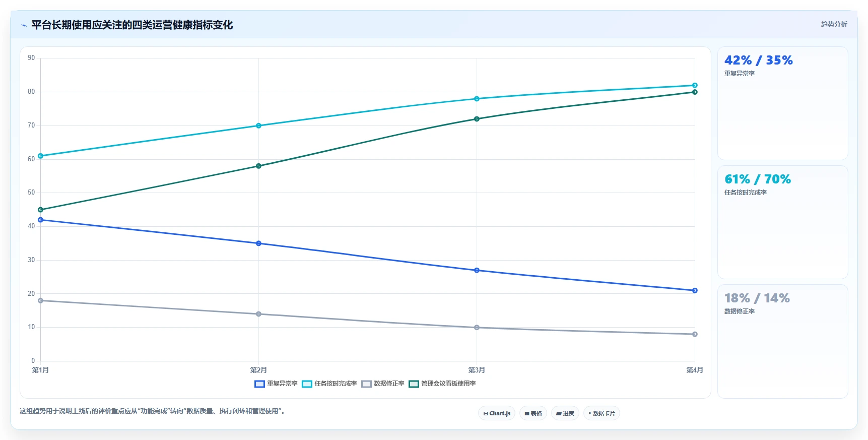Click the 数据修正率 data point at 第3月
Screen dimensions: 868x440
pos(477,328)
